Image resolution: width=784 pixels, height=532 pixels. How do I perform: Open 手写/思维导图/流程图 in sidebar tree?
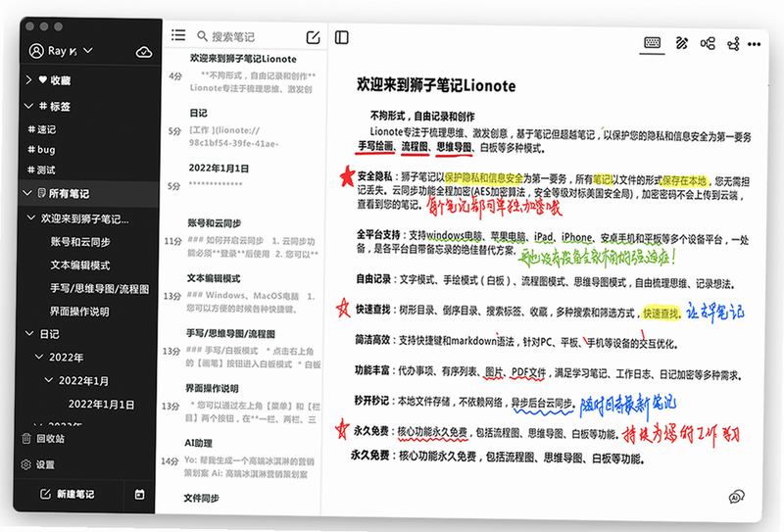(100, 288)
